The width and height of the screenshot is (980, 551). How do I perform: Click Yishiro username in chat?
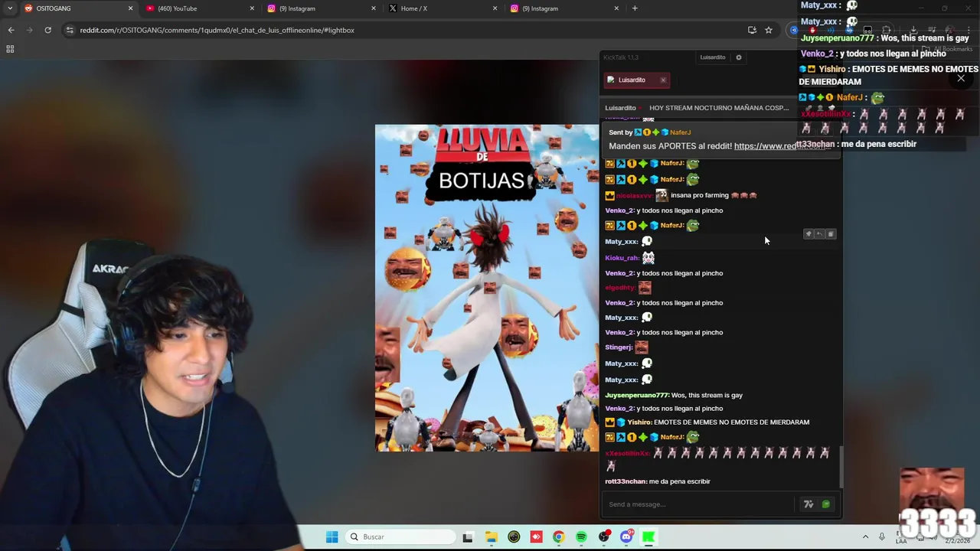(639, 422)
